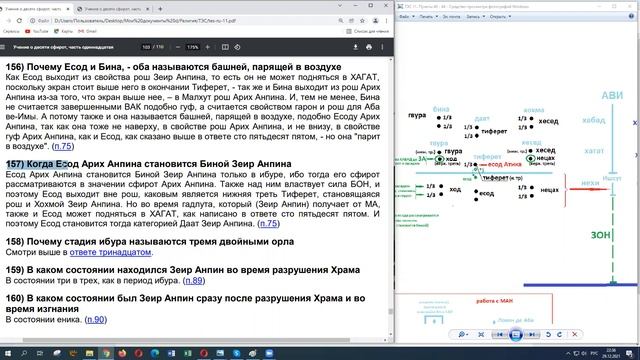Click the taskbar clock
The height and width of the screenshot is (360, 640).
pyautogui.click(x=611, y=353)
